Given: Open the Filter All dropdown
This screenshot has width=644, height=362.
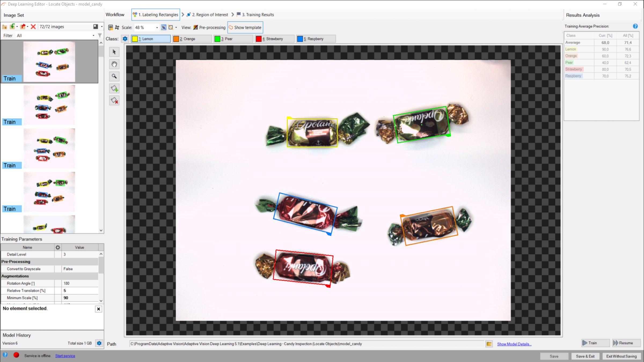Looking at the screenshot, I should [x=93, y=35].
